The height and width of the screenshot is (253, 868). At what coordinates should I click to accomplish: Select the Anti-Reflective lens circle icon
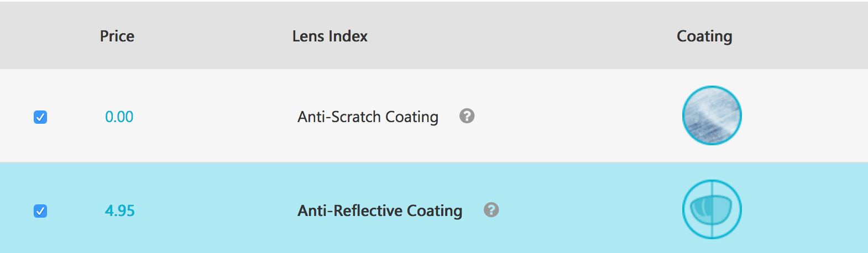(x=712, y=209)
